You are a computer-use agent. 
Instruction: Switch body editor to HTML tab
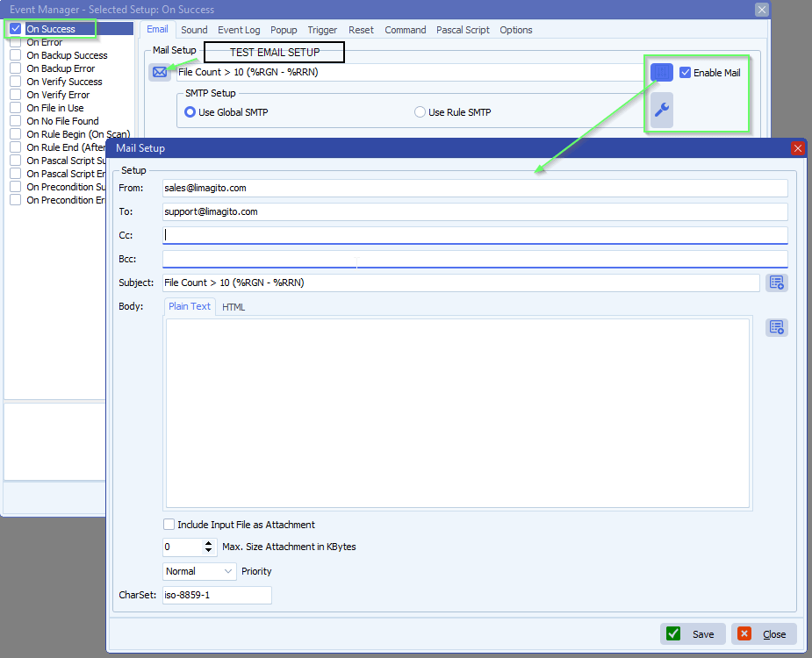point(234,307)
